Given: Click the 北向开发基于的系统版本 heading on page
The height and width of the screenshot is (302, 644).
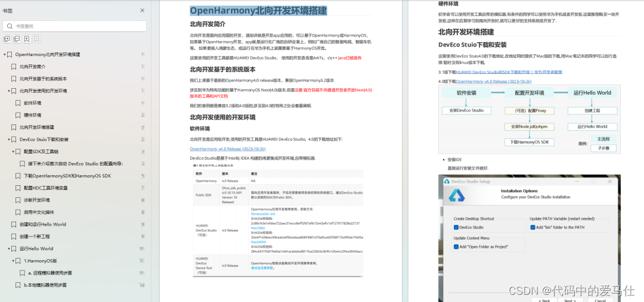Looking at the screenshot, I should tap(222, 69).
